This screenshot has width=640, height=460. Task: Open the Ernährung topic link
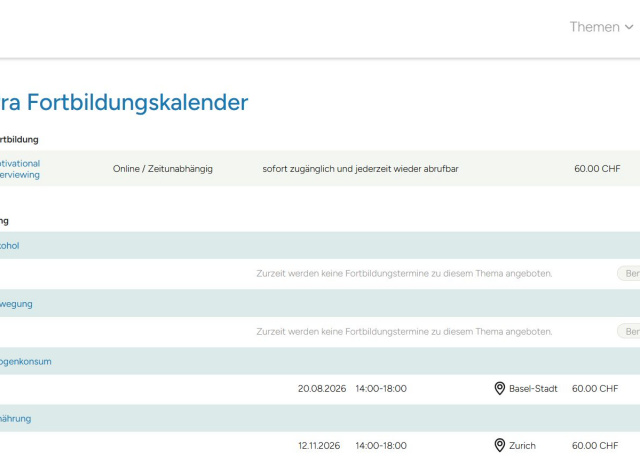pos(16,418)
